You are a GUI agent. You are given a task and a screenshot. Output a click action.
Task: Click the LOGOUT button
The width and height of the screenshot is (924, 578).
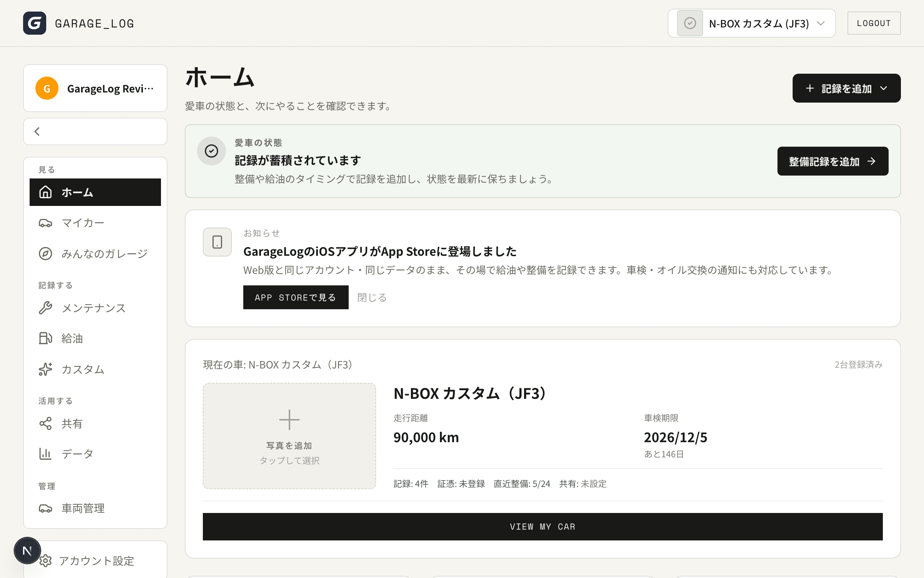pyautogui.click(x=873, y=23)
